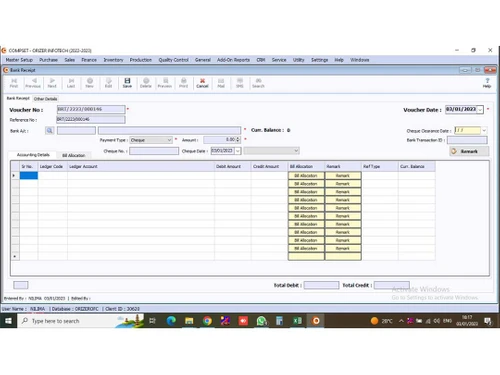The height and width of the screenshot is (375, 500).
Task: Open Calculator from the taskbar
Action: (x=279, y=321)
